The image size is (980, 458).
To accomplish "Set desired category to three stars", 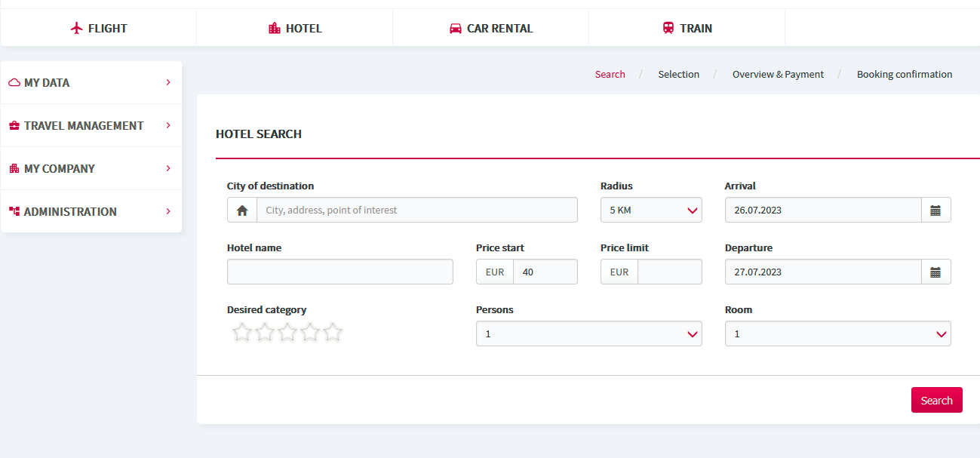I will 287,332.
